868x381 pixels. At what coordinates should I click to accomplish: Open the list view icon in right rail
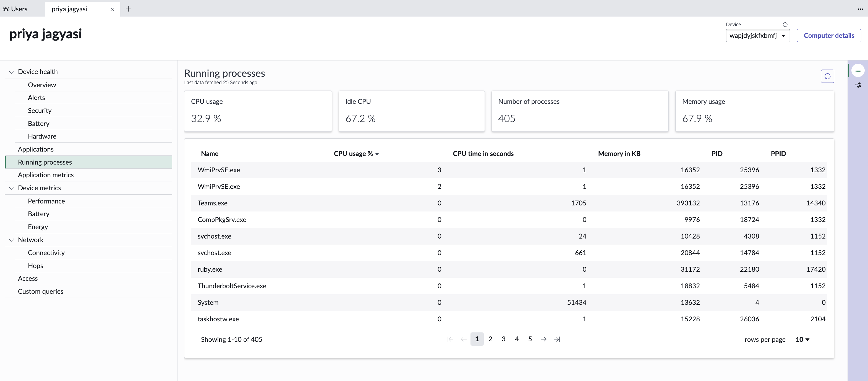(858, 70)
